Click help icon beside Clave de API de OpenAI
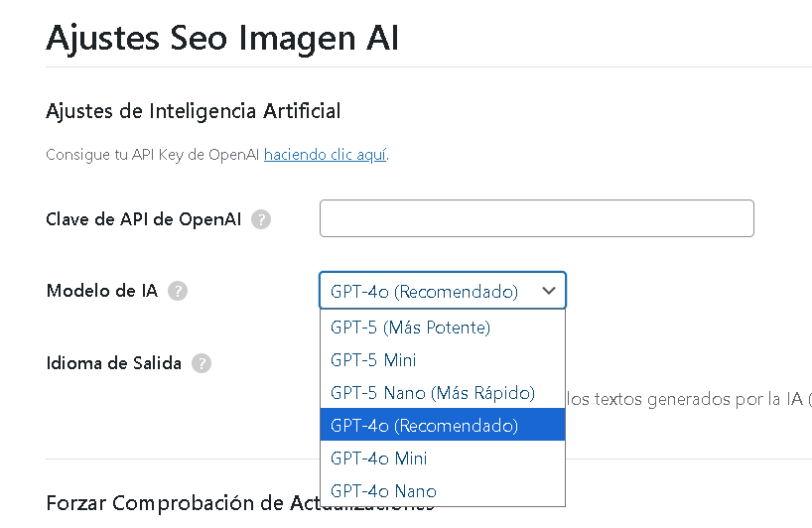Viewport: 812px width, 528px height. (261, 219)
